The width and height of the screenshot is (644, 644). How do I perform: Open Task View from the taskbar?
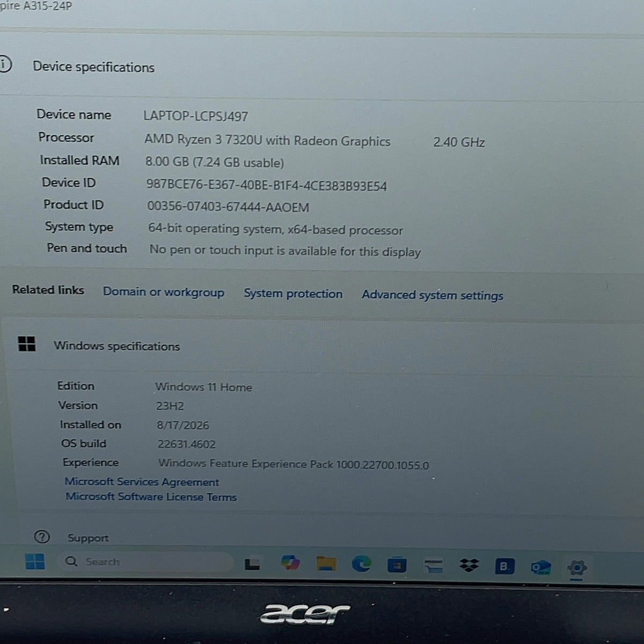pyautogui.click(x=252, y=563)
